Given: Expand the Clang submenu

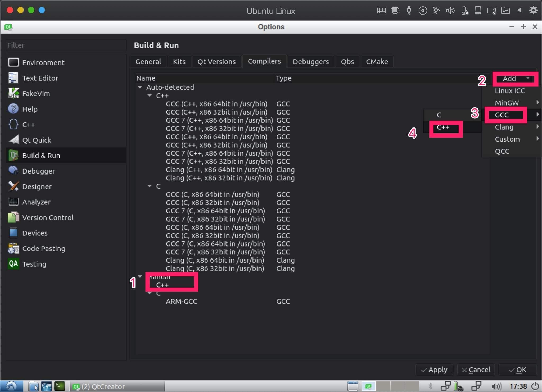Looking at the screenshot, I should click(512, 127).
